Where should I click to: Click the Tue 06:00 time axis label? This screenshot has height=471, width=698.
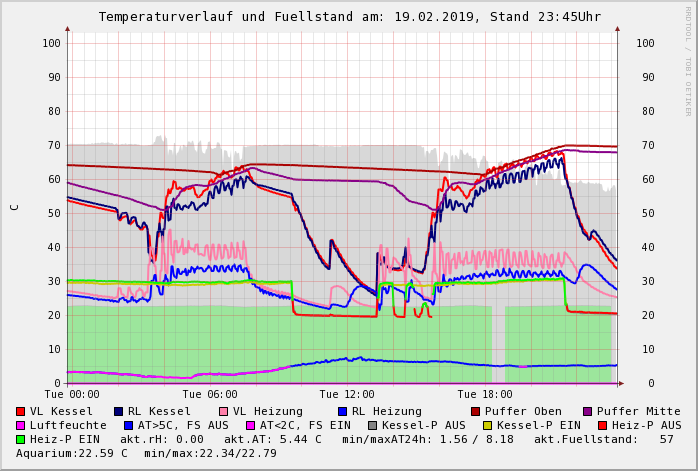[208, 394]
